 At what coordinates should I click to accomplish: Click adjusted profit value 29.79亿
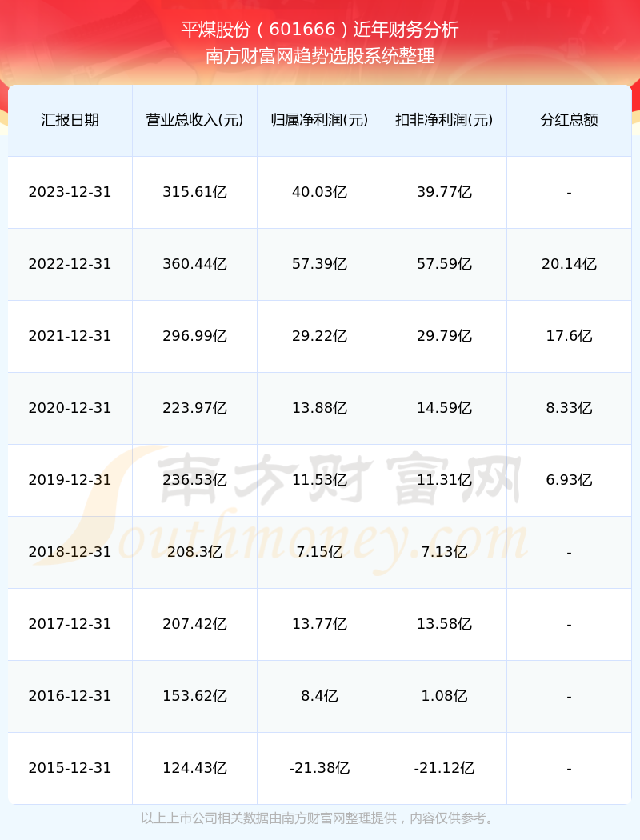pyautogui.click(x=445, y=336)
